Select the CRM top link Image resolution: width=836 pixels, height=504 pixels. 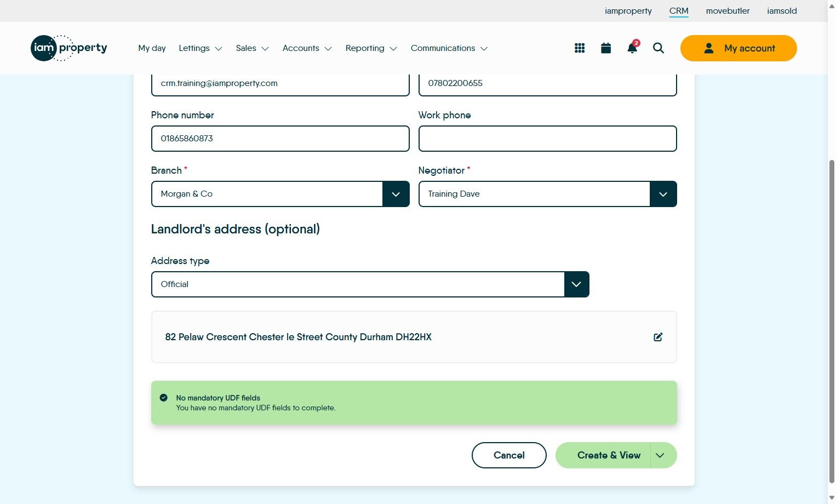[x=679, y=11]
